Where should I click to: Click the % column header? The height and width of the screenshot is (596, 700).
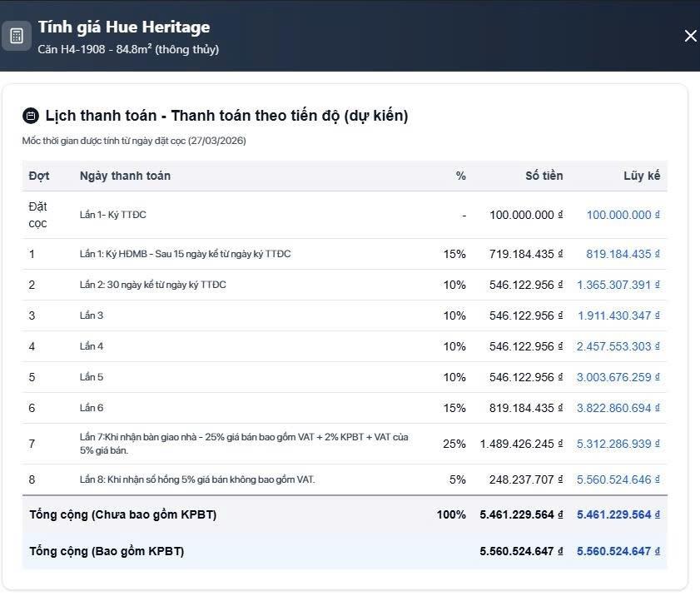(460, 176)
